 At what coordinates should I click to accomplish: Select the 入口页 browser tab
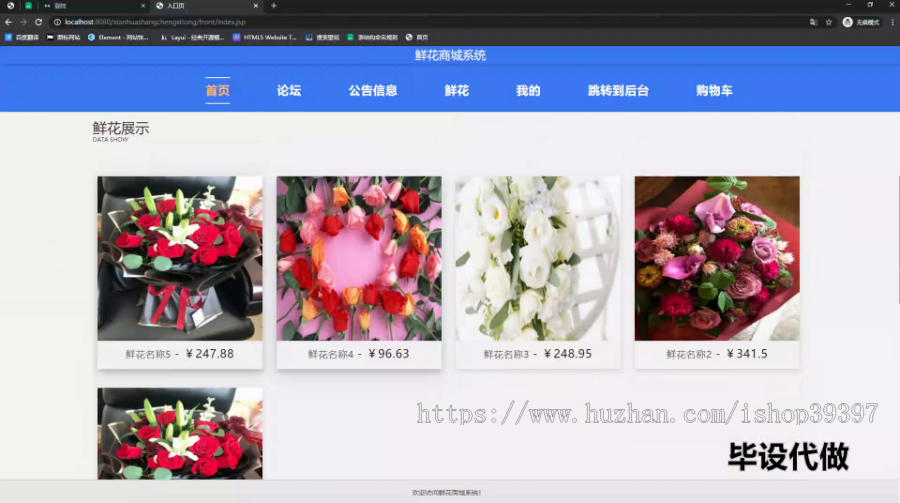point(207,6)
